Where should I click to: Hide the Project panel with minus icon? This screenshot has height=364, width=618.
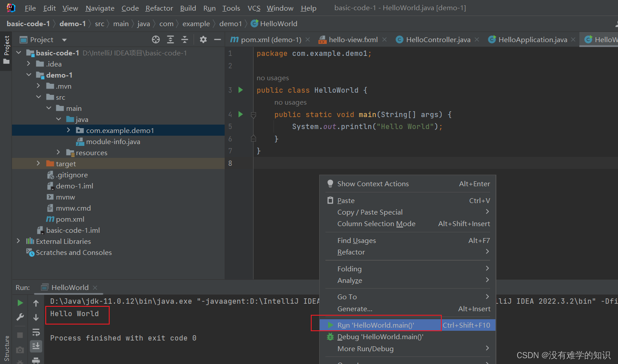pyautogui.click(x=218, y=39)
